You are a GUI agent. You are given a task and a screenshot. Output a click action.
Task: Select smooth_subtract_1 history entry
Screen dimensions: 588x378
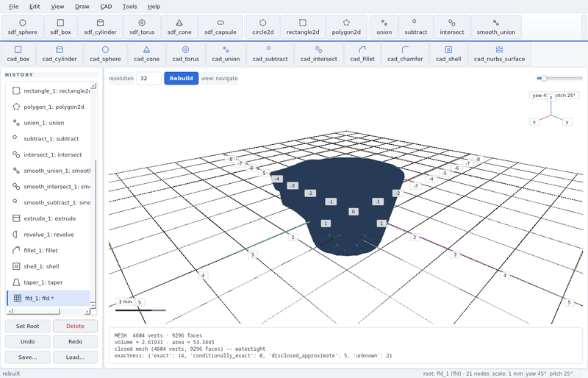point(49,202)
